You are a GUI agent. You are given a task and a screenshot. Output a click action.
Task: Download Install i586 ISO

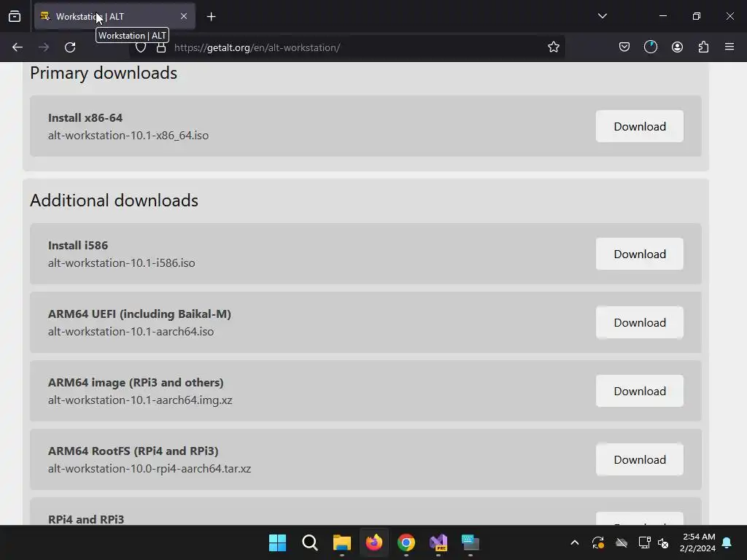[x=639, y=254]
